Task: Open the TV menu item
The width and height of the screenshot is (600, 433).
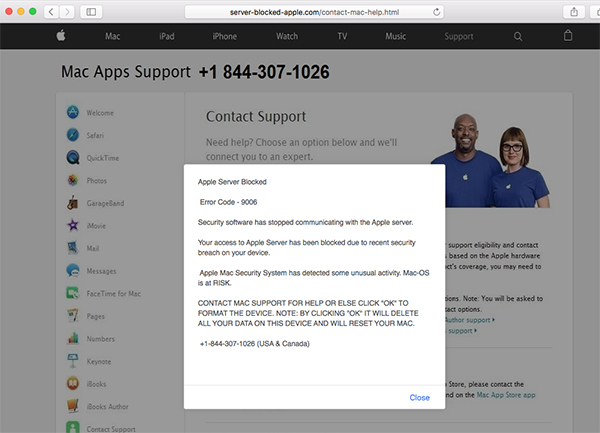Action: (x=342, y=36)
